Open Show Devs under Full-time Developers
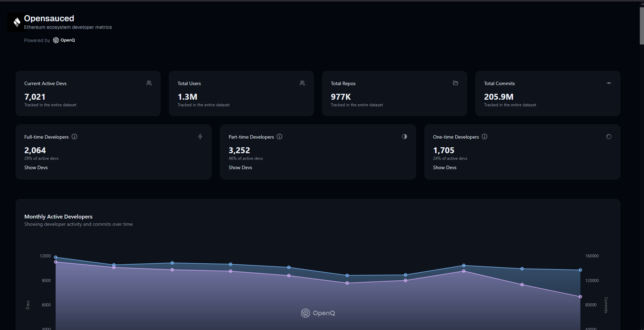Image resolution: width=644 pixels, height=330 pixels. pos(36,167)
